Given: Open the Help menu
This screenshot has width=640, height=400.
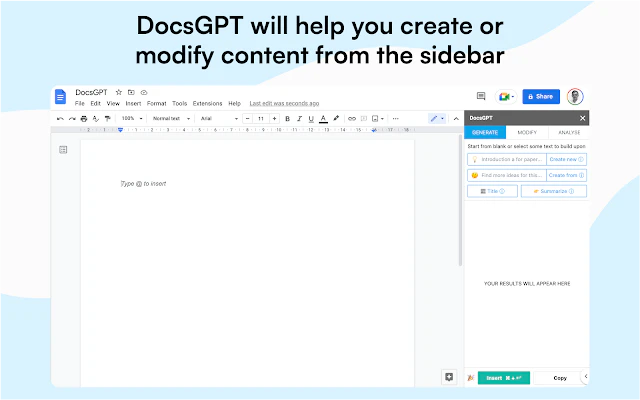Looking at the screenshot, I should click(234, 104).
